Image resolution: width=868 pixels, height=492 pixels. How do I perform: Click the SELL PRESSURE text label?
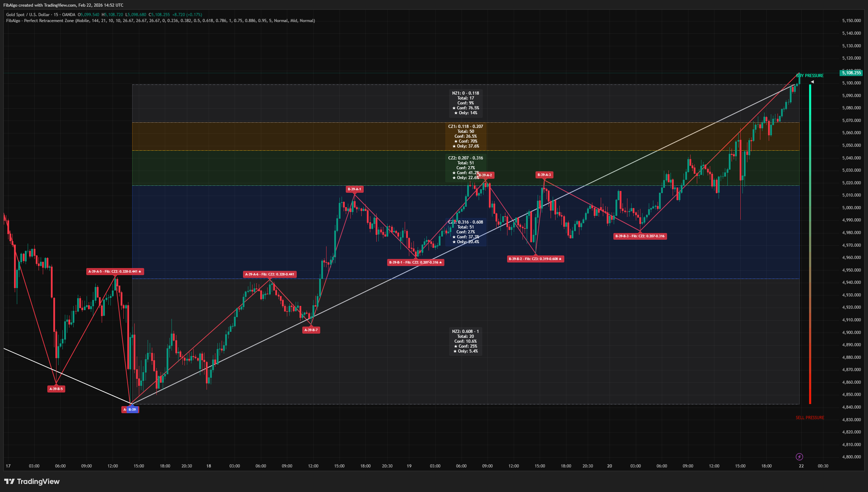(809, 417)
